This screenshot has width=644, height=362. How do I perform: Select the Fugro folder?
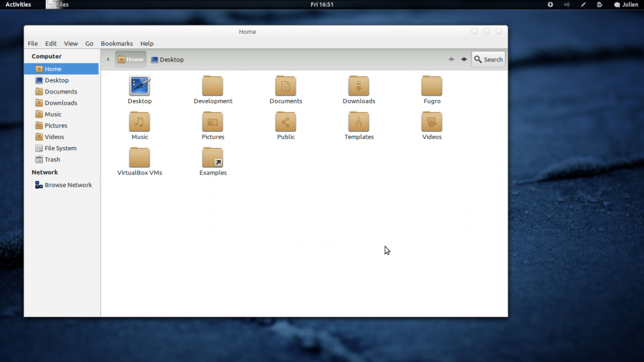[431, 86]
